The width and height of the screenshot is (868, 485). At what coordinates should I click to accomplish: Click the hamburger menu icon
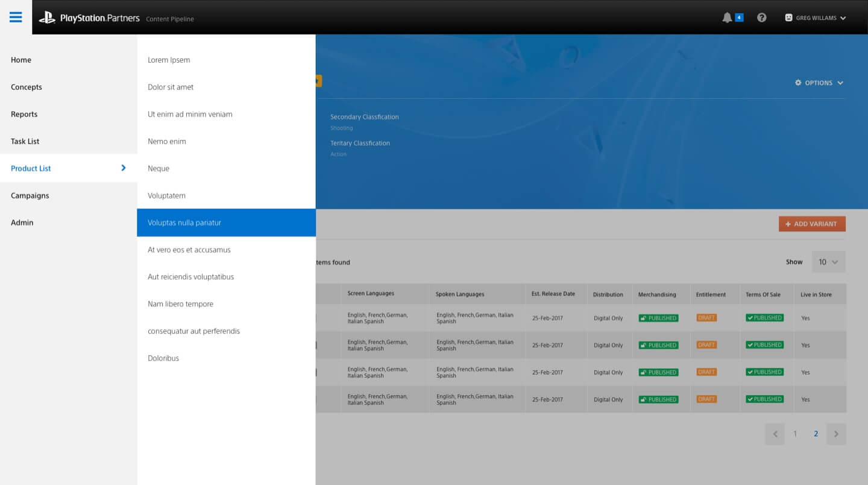pyautogui.click(x=16, y=17)
